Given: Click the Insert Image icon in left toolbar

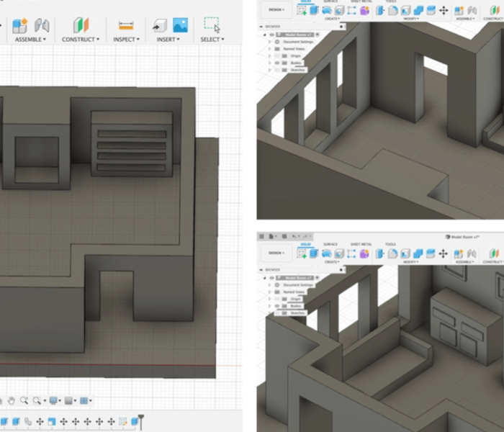Looking at the screenshot, I should pyautogui.click(x=180, y=25).
